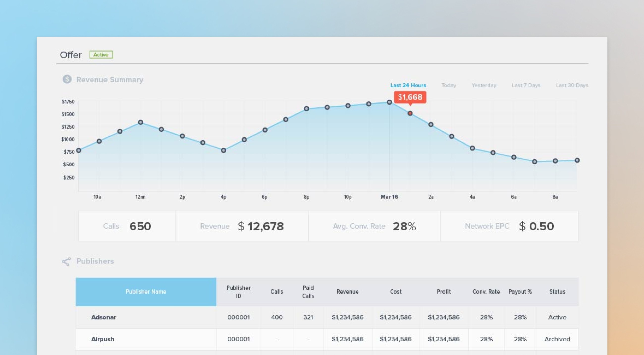This screenshot has height=355, width=644.
Task: Click the Revenue $12,678 stat card
Action: pyautogui.click(x=242, y=226)
